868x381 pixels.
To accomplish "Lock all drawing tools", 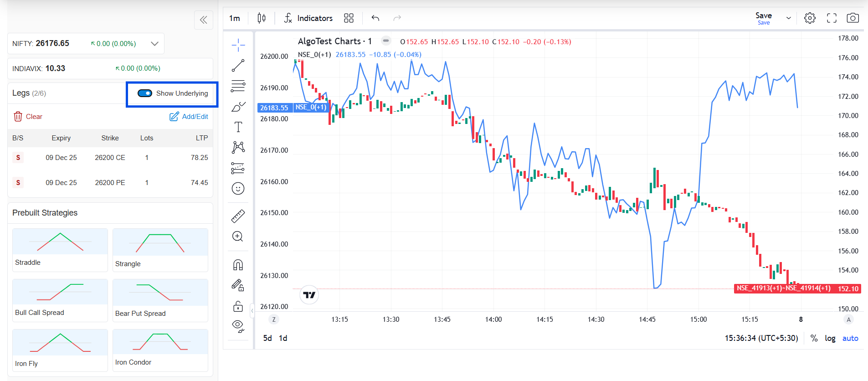I will 238,306.
